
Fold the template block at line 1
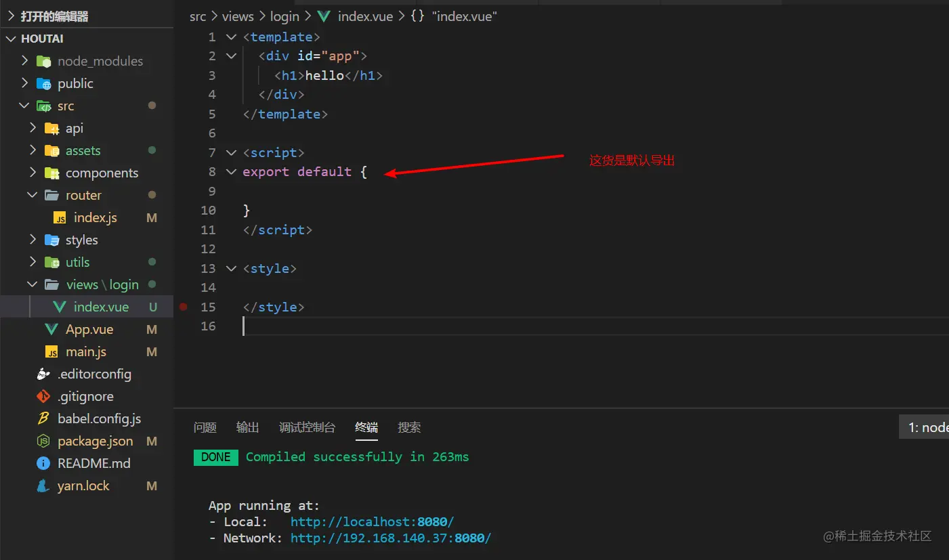click(x=231, y=37)
